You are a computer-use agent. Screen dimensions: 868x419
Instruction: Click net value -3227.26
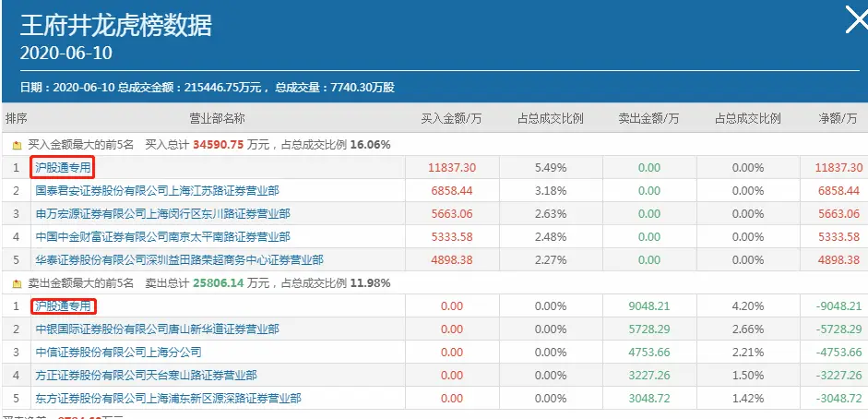tap(838, 376)
